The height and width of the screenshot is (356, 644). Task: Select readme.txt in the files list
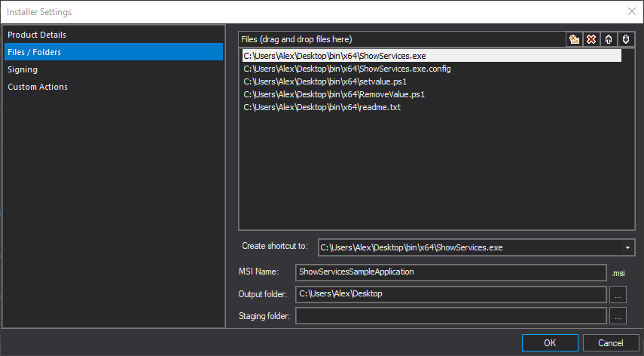[x=432, y=107]
